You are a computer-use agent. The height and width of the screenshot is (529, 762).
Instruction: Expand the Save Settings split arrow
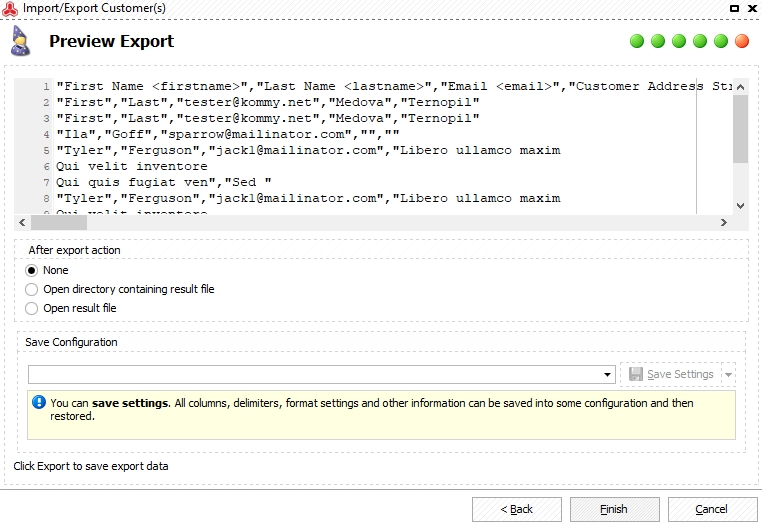pos(728,375)
